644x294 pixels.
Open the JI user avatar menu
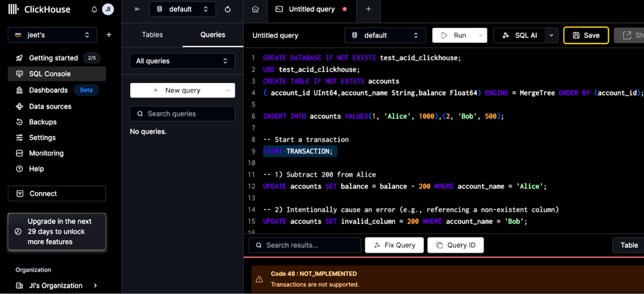[108, 9]
